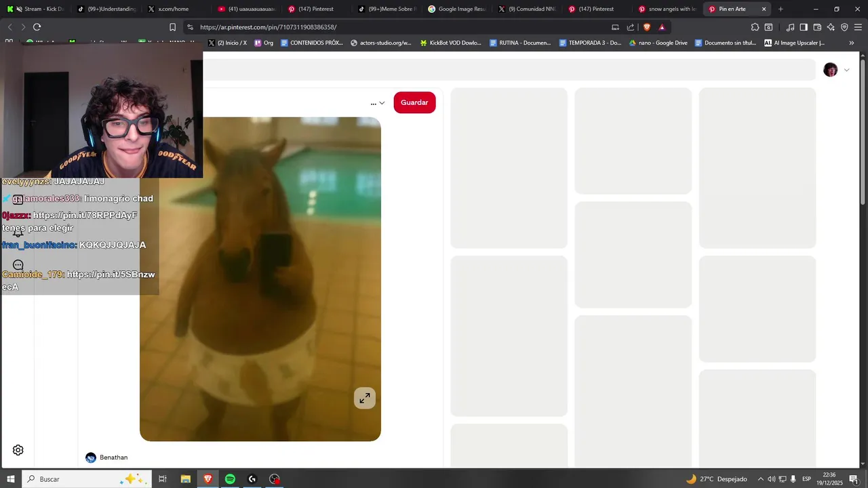Expand the image with fullscreen arrows icon
Image resolution: width=868 pixels, height=488 pixels.
click(365, 398)
